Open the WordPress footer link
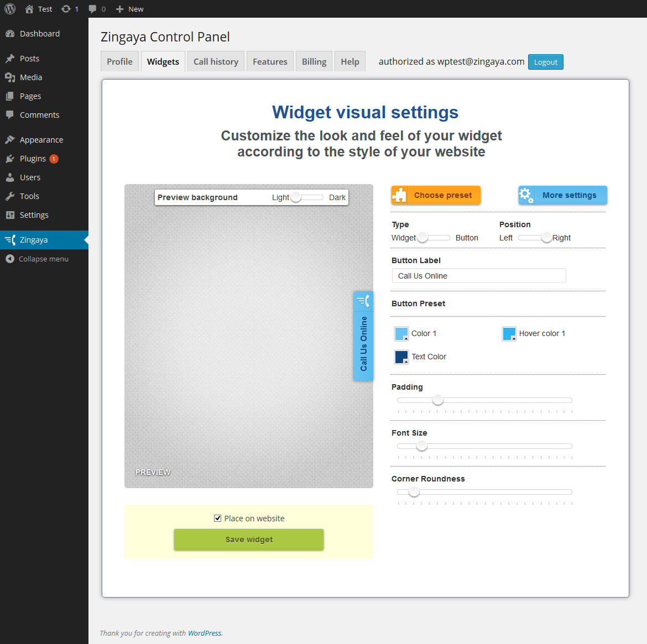Image resolution: width=647 pixels, height=644 pixels. tap(205, 633)
